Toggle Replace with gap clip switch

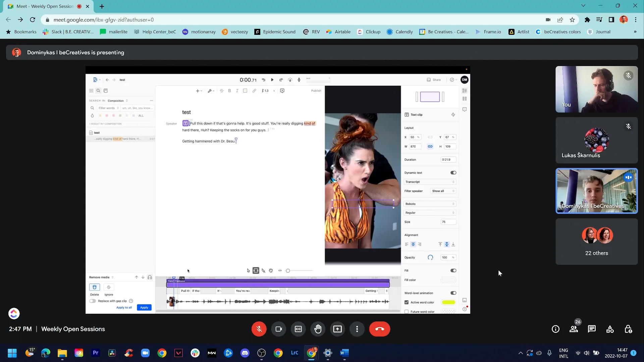[x=93, y=301]
